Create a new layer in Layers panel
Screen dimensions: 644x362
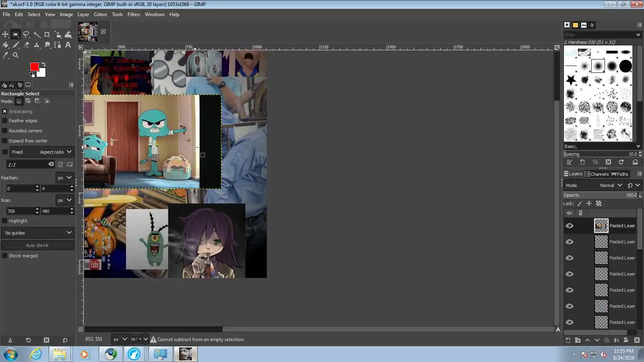[568, 340]
